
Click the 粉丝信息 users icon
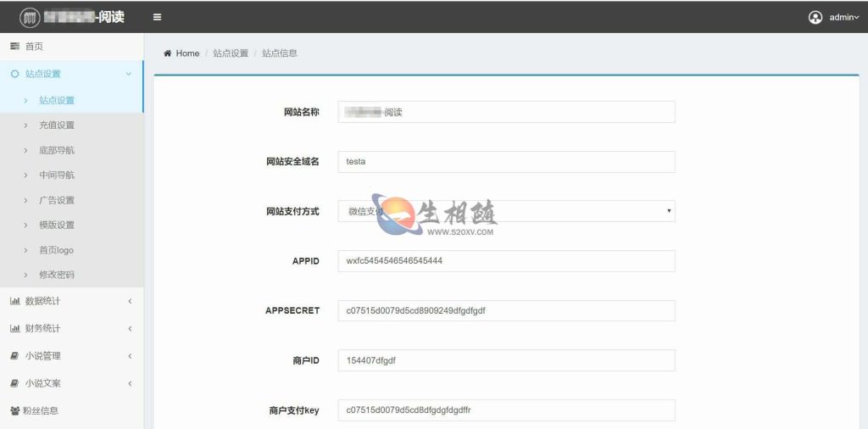click(15, 410)
